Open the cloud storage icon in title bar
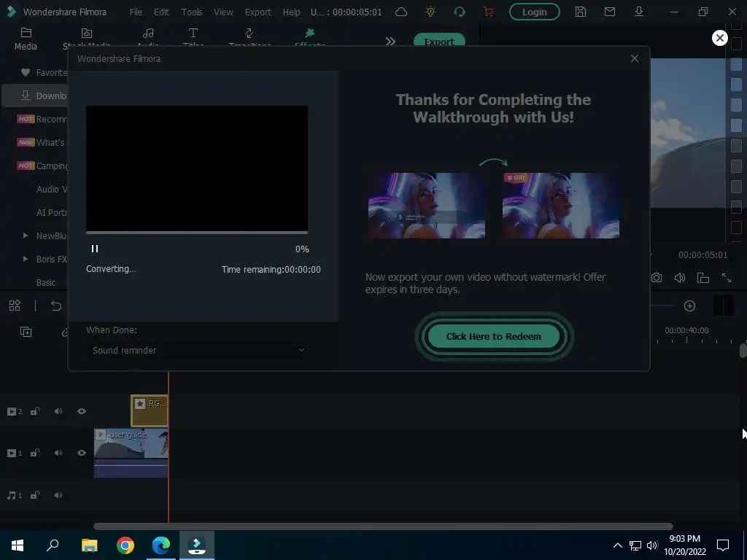747x560 pixels. (401, 12)
